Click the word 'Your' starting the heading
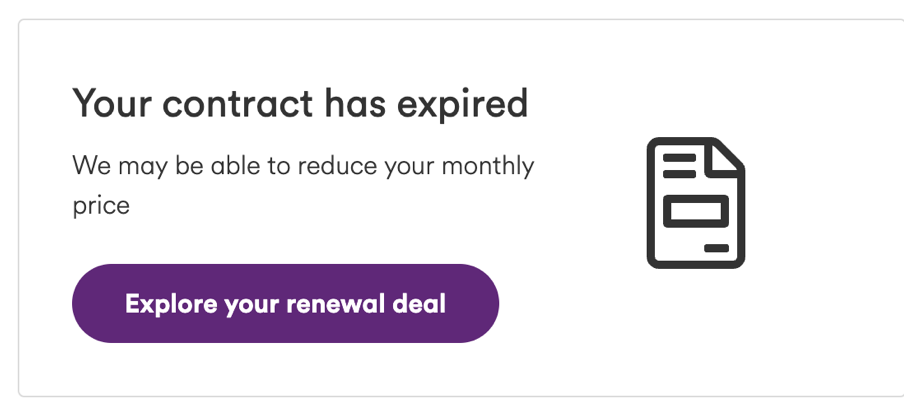This screenshot has height=410, width=904. coord(112,104)
